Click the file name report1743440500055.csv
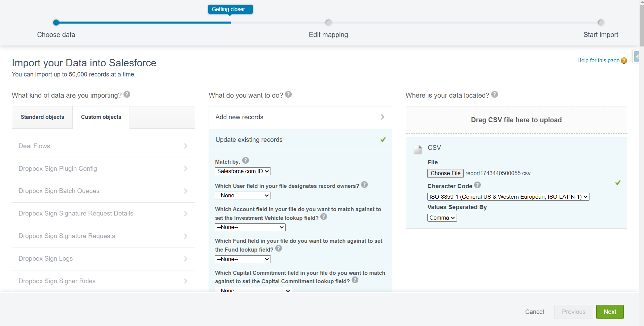644x326 pixels. coord(498,173)
